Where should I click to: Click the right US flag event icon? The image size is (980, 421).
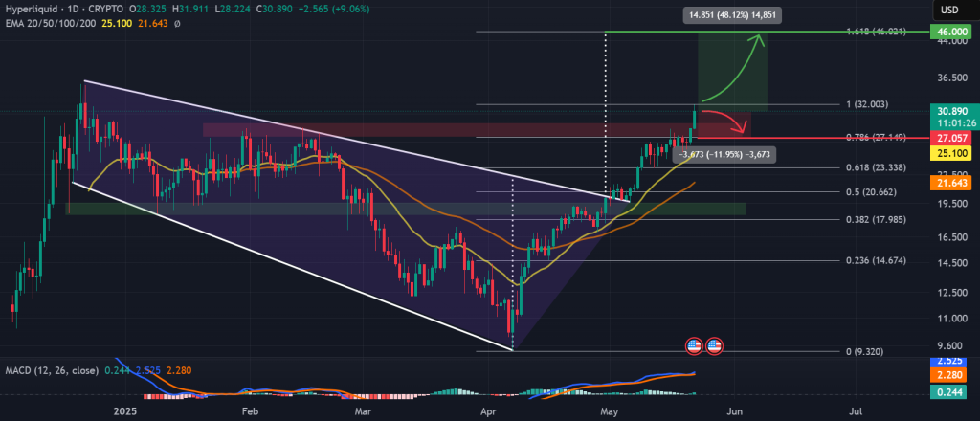pyautogui.click(x=715, y=345)
